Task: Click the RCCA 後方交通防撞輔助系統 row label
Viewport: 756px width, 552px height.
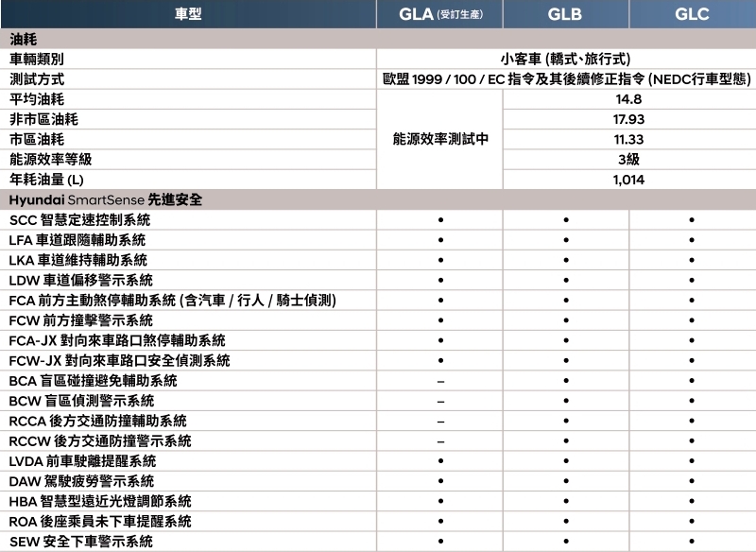Action: click(x=98, y=422)
